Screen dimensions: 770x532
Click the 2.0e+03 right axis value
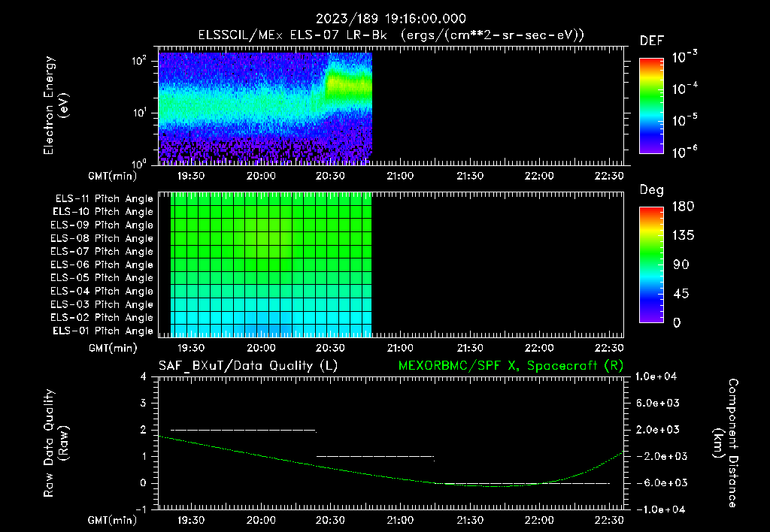[658, 429]
